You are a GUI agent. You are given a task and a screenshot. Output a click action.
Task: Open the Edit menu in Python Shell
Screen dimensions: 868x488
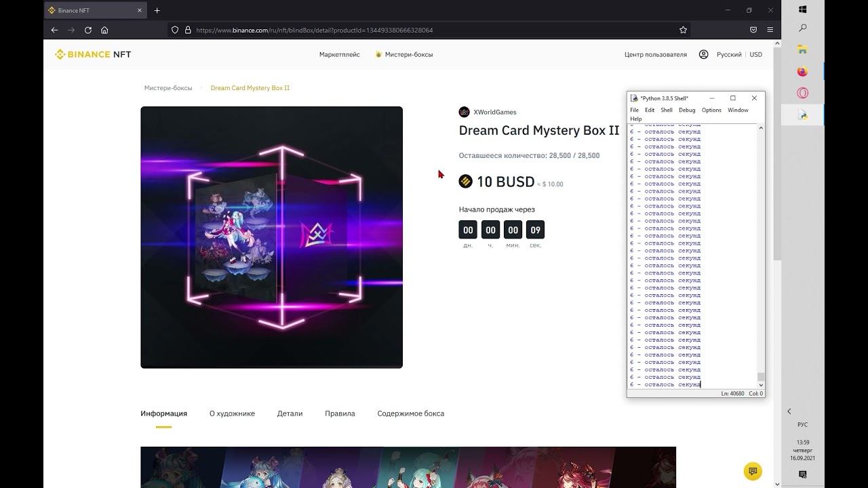point(650,110)
